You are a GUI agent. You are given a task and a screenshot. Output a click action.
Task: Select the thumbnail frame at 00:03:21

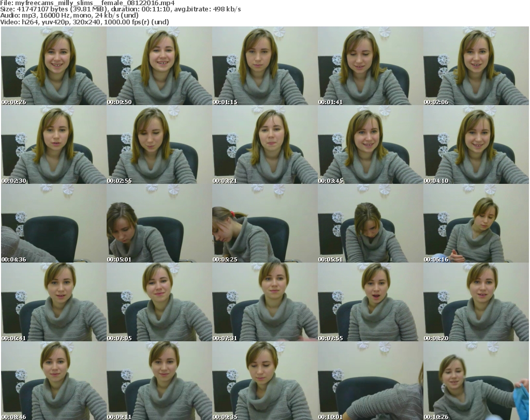coord(264,144)
